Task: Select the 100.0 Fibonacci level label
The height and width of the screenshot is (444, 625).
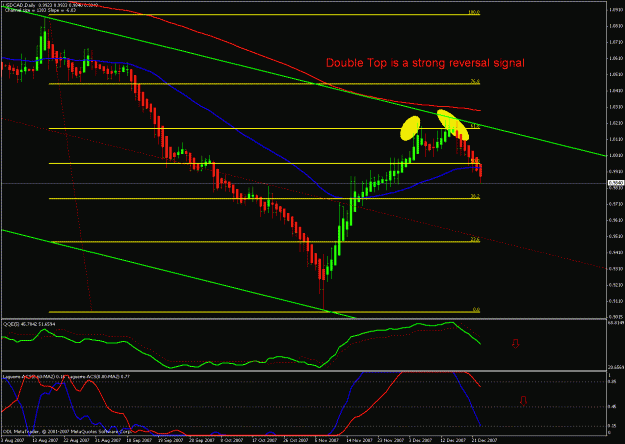Action: click(x=474, y=13)
